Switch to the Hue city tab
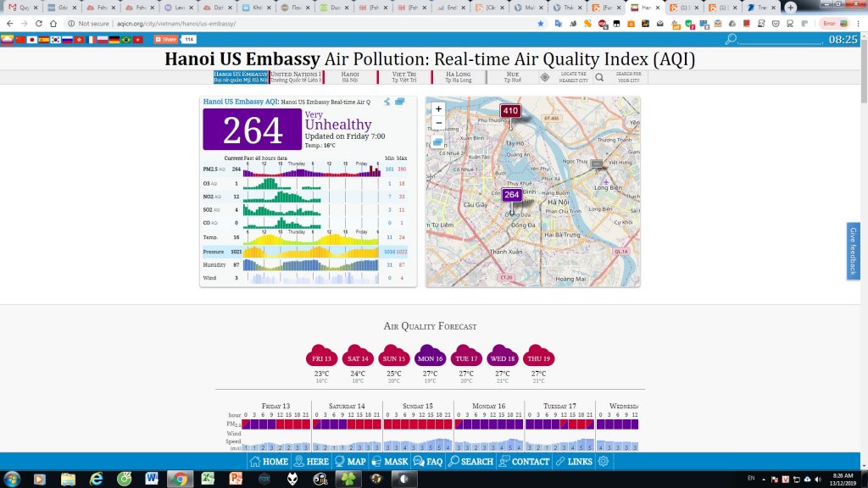868x488 pixels. click(513, 77)
